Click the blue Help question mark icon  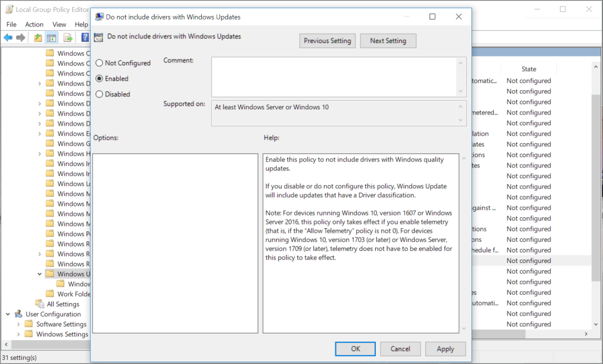pyautogui.click(x=85, y=38)
